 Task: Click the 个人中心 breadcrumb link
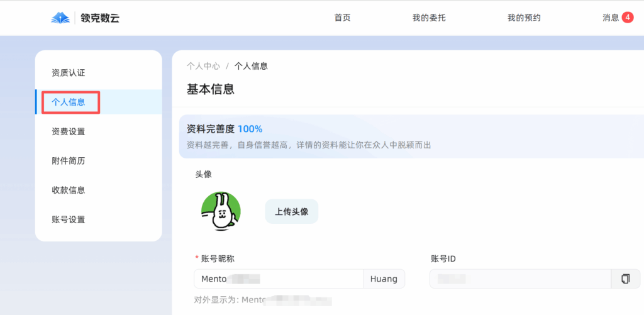click(203, 65)
